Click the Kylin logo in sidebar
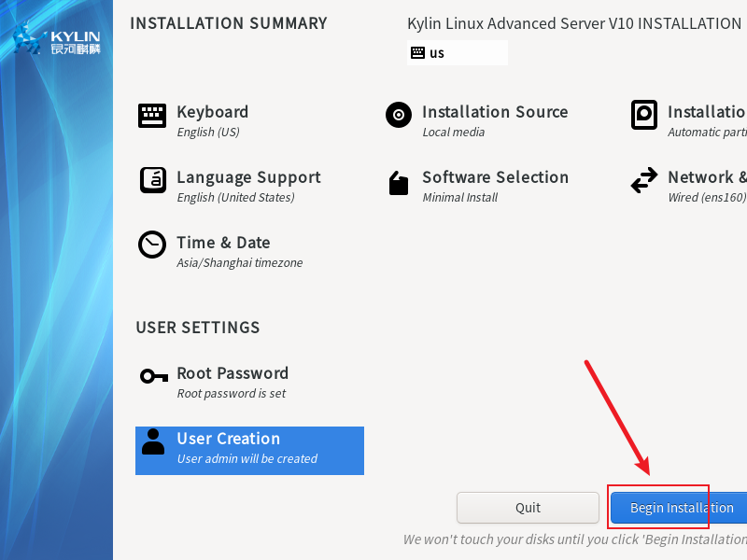Viewport: 747px width, 560px height. click(x=58, y=40)
